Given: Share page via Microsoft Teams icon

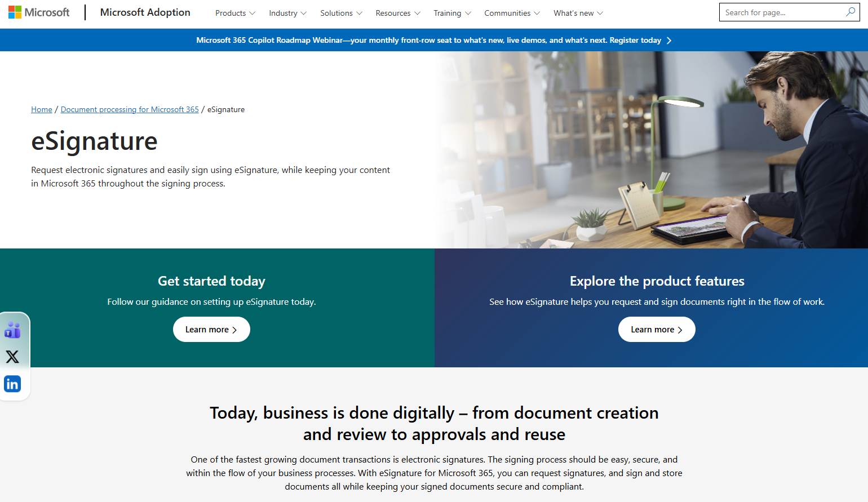Looking at the screenshot, I should [x=12, y=330].
